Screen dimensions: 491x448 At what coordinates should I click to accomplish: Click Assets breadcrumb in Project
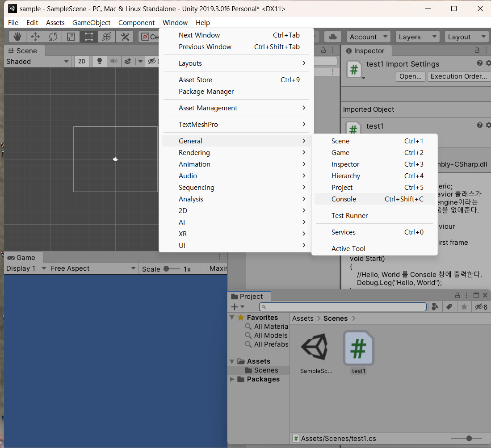pyautogui.click(x=302, y=318)
